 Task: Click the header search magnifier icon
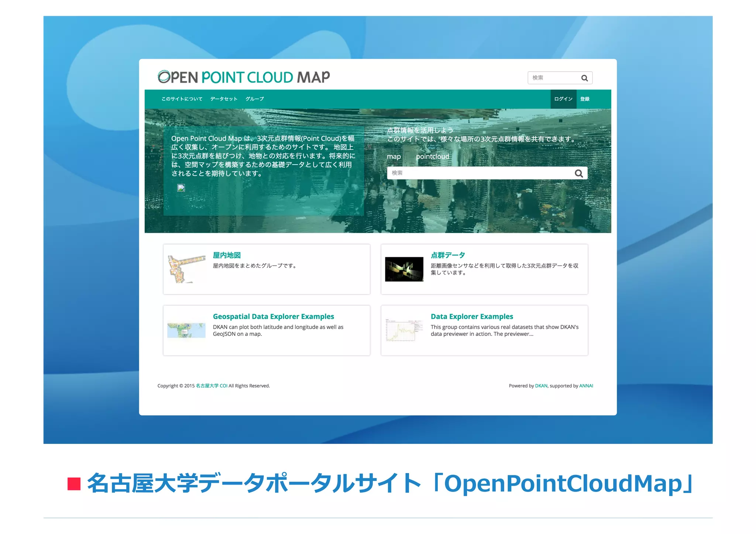584,78
